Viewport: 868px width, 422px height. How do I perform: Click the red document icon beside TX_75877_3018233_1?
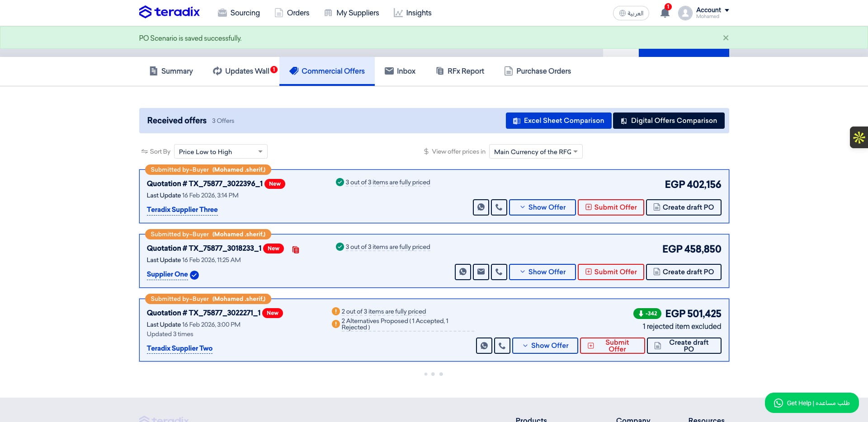(x=296, y=249)
